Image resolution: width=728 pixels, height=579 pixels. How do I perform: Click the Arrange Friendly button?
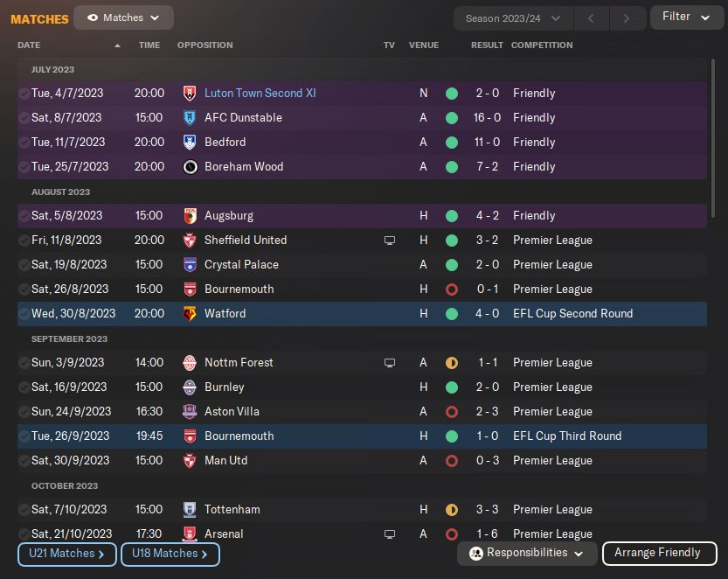pyautogui.click(x=657, y=553)
